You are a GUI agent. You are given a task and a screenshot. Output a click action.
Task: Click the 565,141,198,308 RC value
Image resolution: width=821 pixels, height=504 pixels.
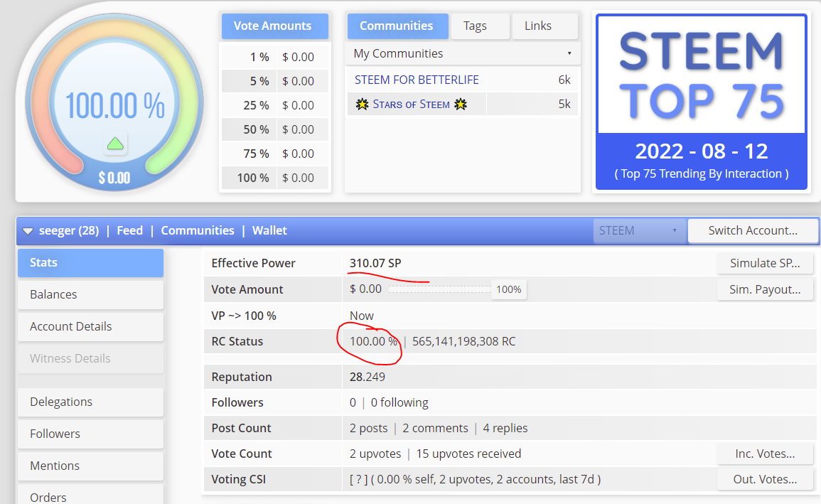click(464, 342)
